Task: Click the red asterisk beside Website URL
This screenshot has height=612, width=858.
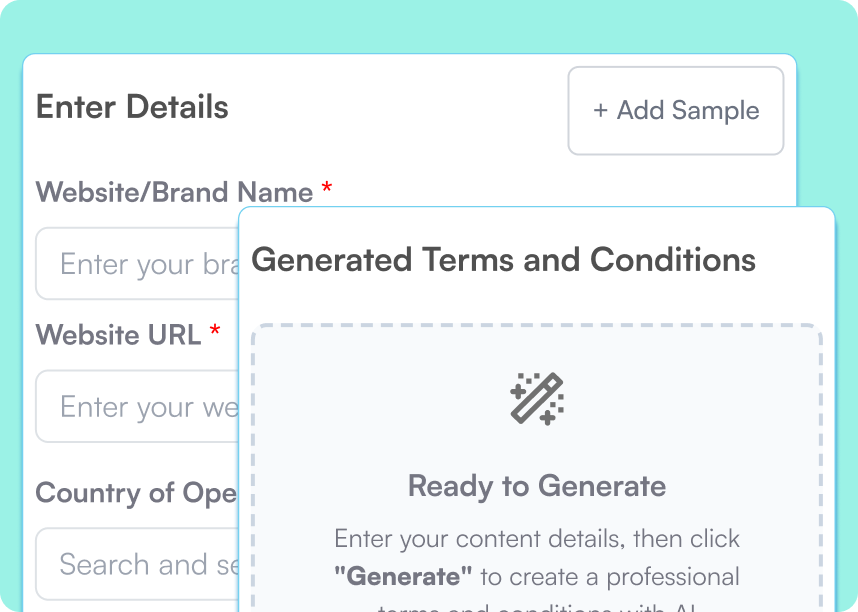Action: pos(214,333)
